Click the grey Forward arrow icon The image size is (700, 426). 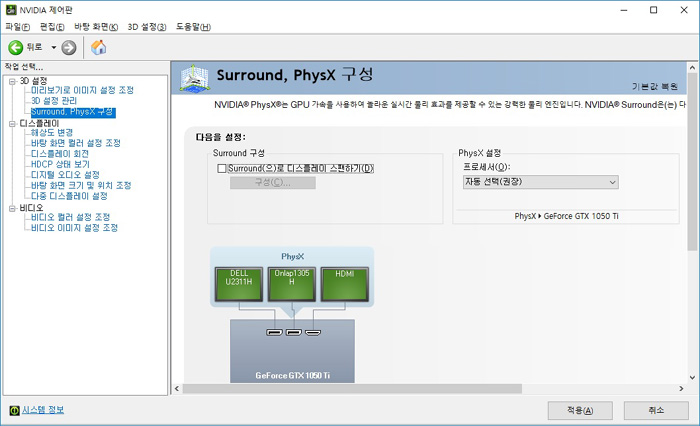[69, 48]
